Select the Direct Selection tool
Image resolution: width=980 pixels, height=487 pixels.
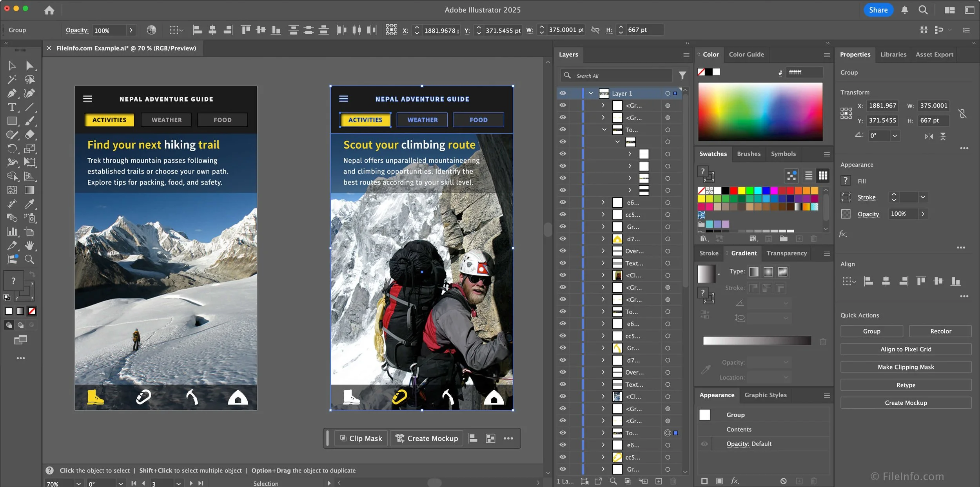[30, 65]
